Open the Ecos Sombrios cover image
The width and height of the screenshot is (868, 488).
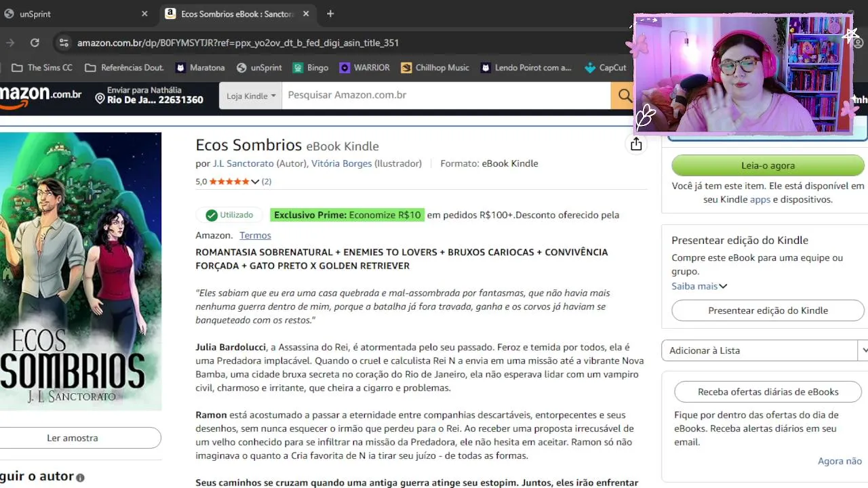pos(81,271)
